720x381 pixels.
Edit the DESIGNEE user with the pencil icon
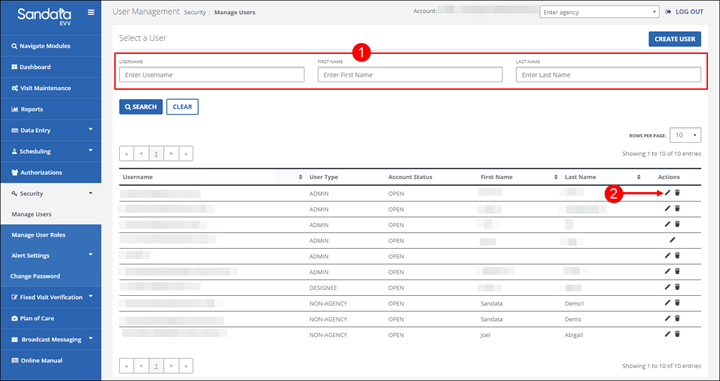tap(668, 287)
